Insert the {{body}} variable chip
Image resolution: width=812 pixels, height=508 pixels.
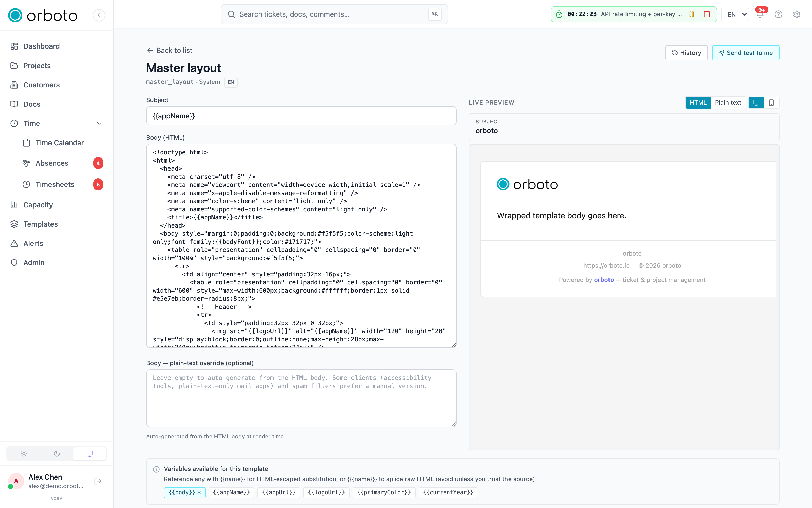(184, 492)
